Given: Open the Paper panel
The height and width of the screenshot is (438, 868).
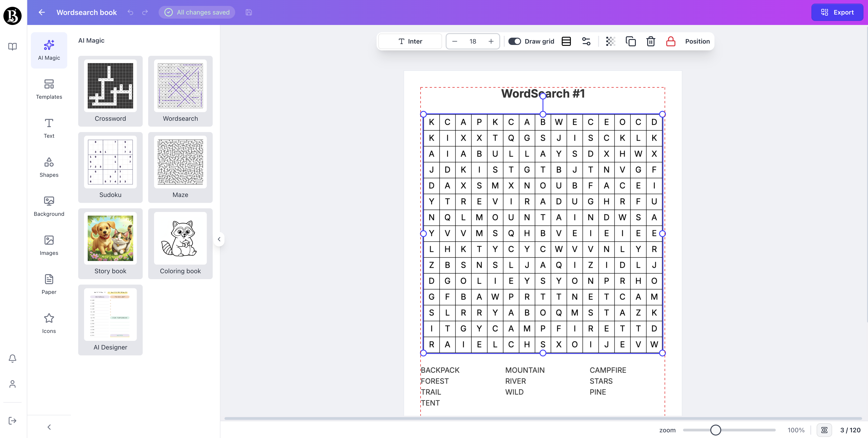Looking at the screenshot, I should [x=49, y=284].
